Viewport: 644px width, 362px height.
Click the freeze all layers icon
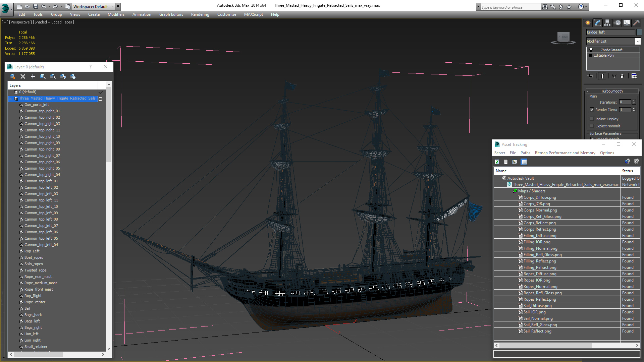point(73,76)
